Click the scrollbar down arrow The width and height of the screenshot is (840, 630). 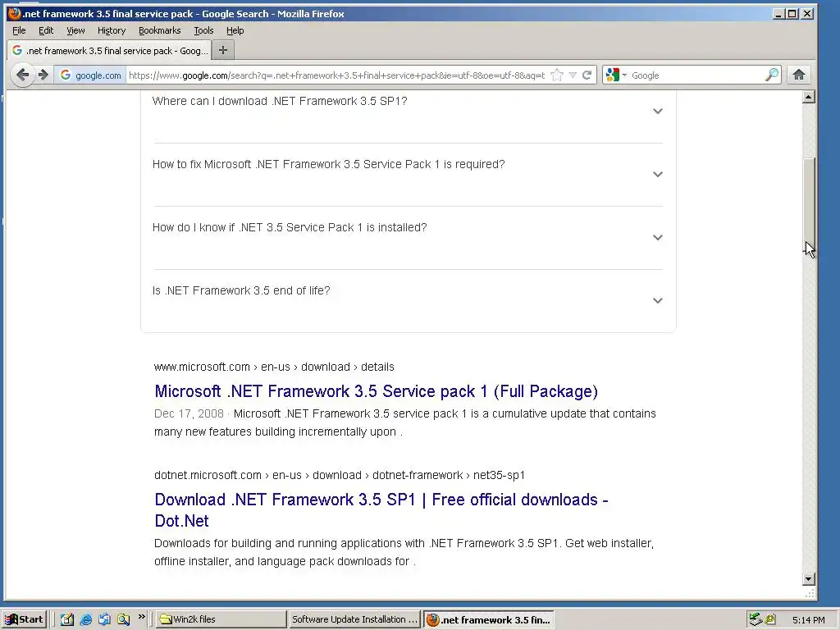[809, 578]
